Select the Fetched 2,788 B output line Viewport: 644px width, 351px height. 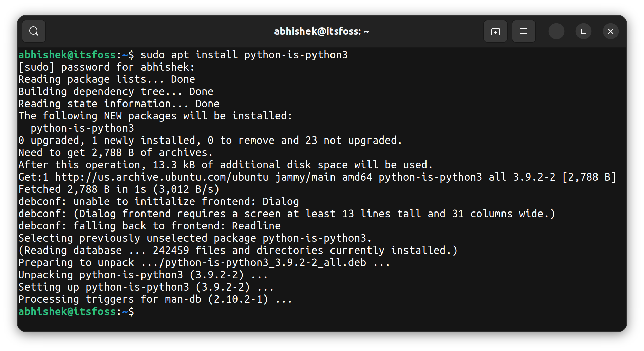tap(119, 189)
